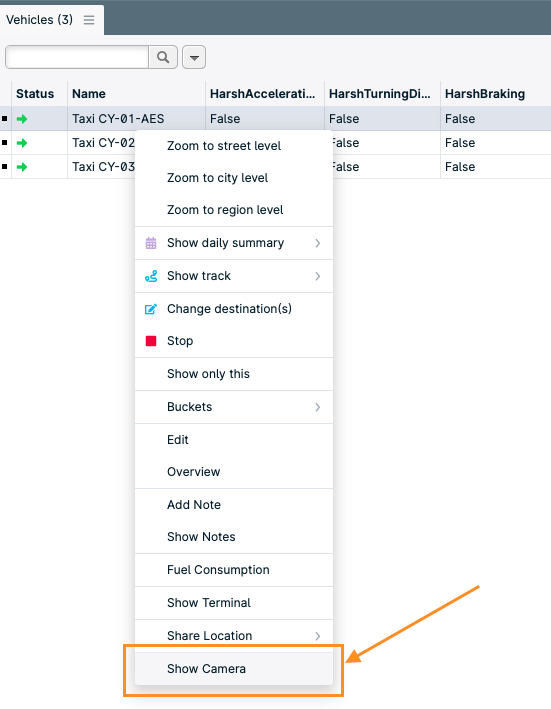Open the Share Location entry
The image size is (551, 709).
click(x=234, y=636)
